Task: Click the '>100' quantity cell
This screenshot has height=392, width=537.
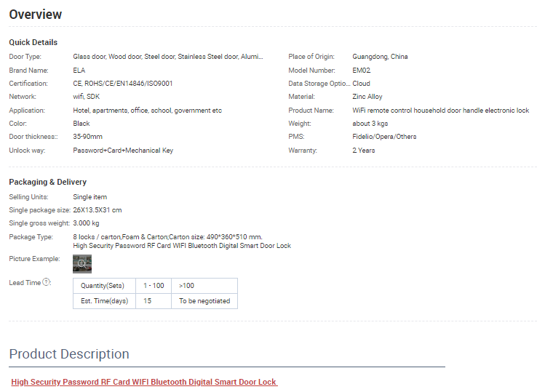Action: [x=186, y=286]
